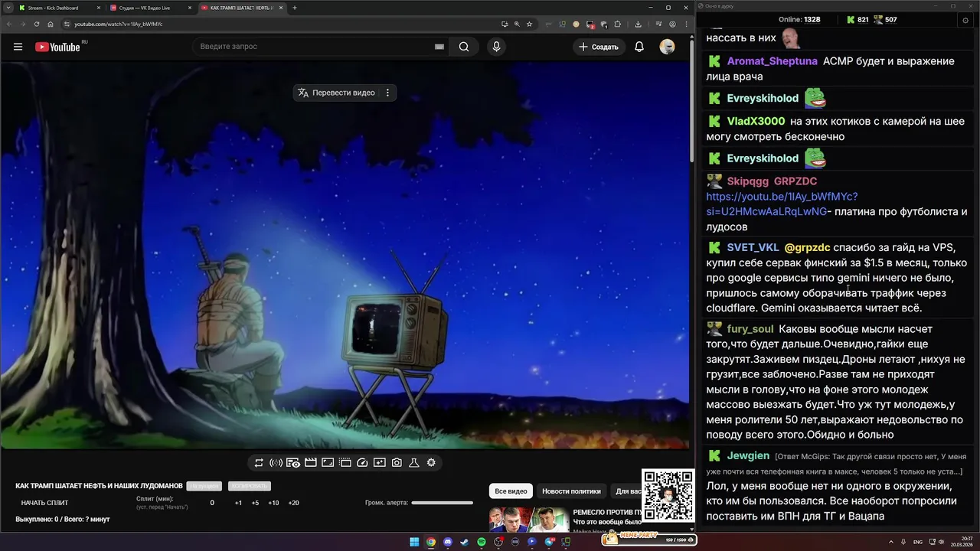Click the clapperboard cinema mode icon

click(x=311, y=462)
